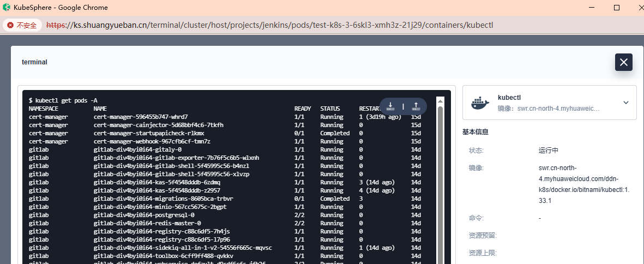This screenshot has height=264, width=644.
Task: Click pod name gitlab-div4byi0i64-minio-567cc5675c-2bgpt
Action: 160,207
